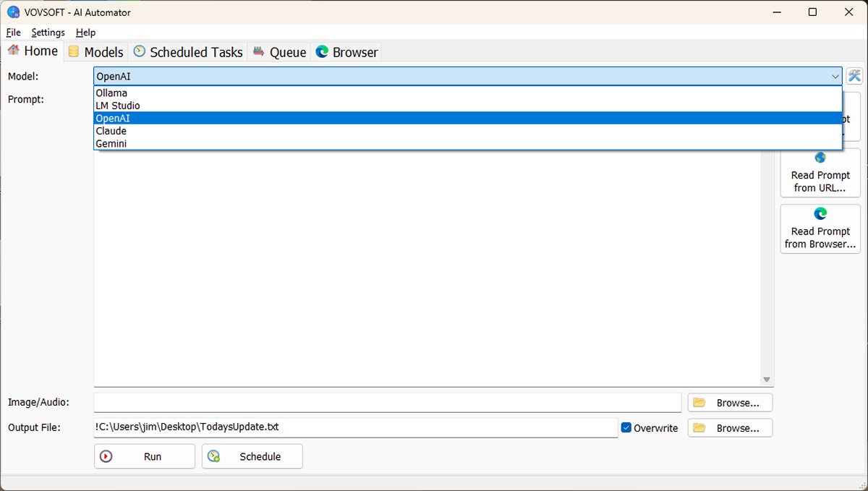Click inside the Prompt text area
This screenshot has height=491, width=868.
click(x=427, y=268)
